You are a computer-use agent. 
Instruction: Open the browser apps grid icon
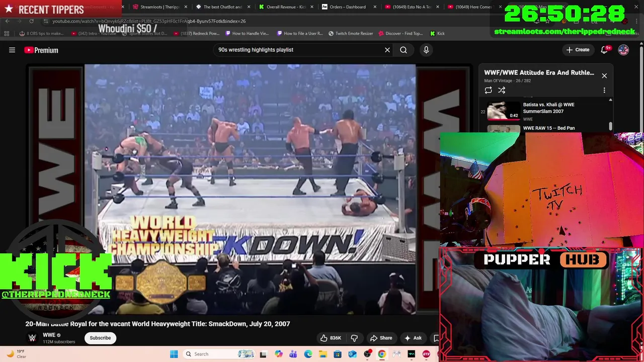(7, 34)
